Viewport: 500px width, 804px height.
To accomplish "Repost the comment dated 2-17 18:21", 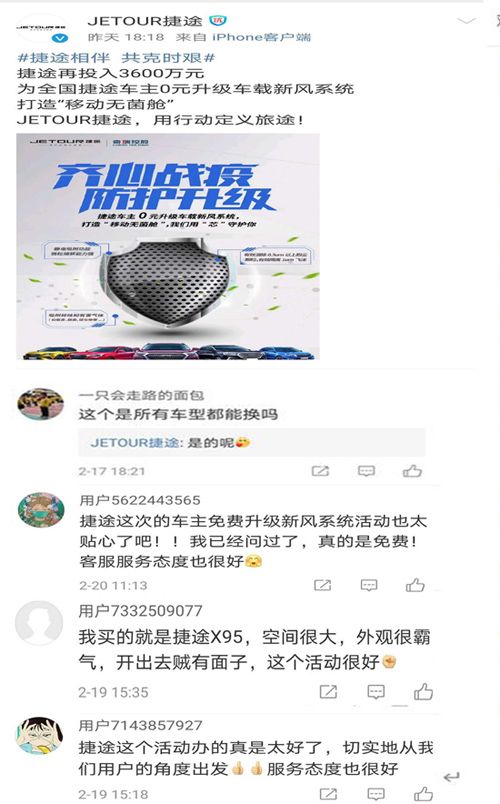I will (x=321, y=471).
